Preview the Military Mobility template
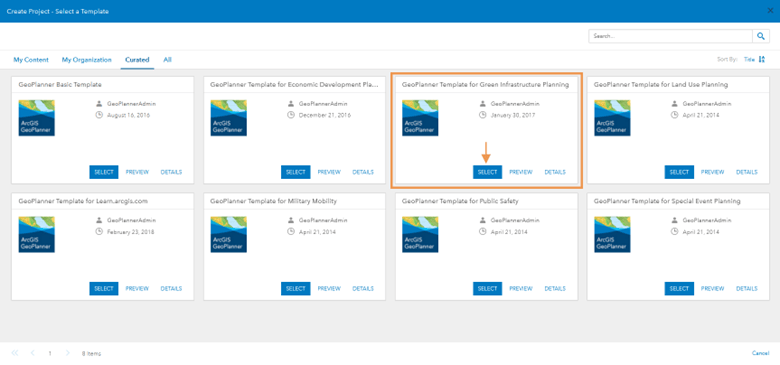Image resolution: width=780 pixels, height=365 pixels. pos(329,288)
